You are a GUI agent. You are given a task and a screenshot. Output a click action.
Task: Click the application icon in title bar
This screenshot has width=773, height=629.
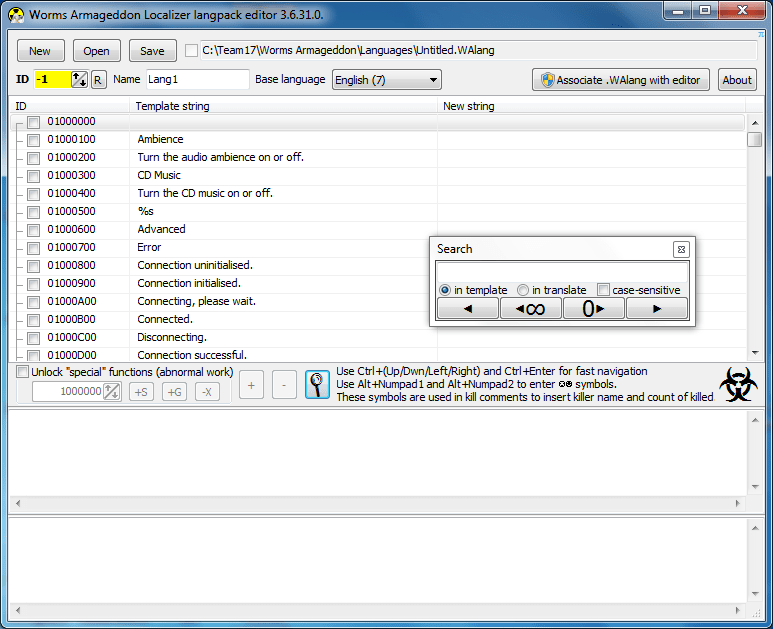[16, 15]
